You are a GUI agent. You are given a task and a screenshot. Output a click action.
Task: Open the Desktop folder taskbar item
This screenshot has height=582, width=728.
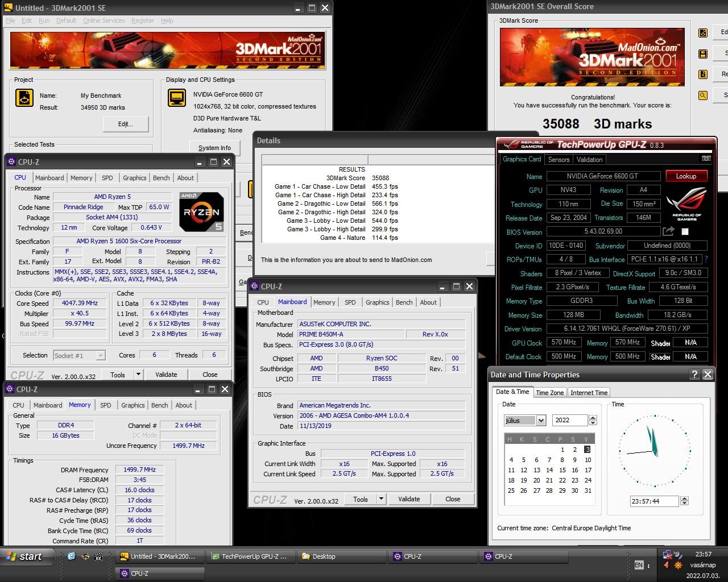(341, 556)
